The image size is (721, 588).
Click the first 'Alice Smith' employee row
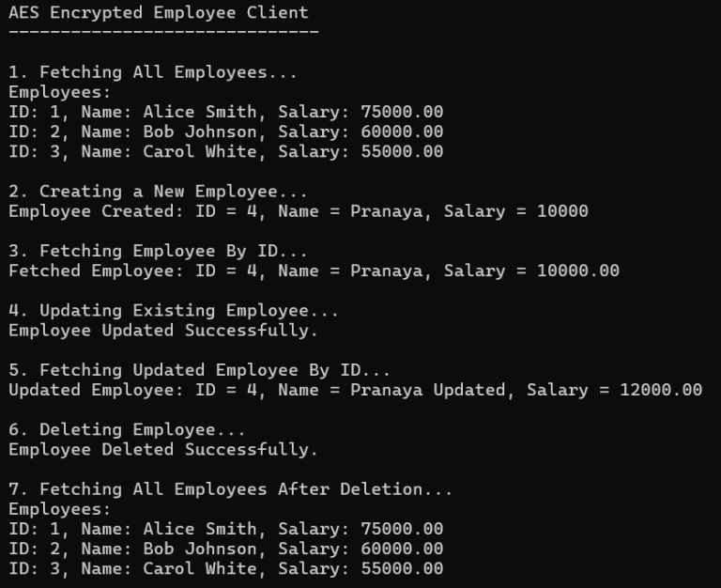[x=225, y=112]
